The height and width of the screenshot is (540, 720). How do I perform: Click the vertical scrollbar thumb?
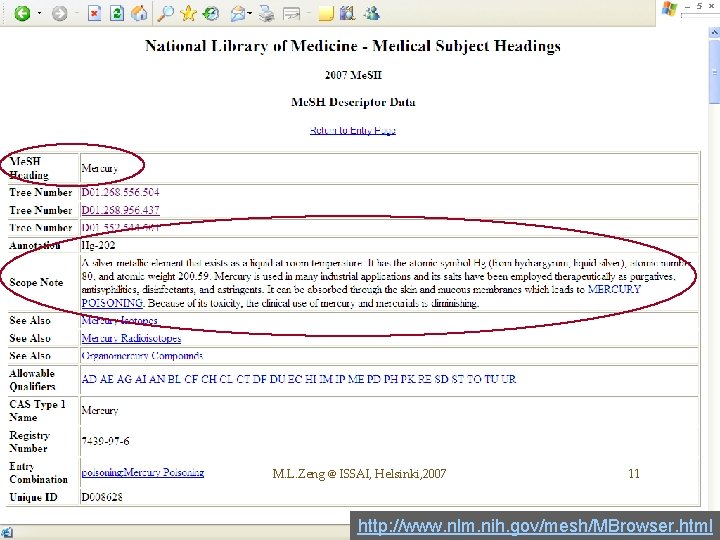714,71
